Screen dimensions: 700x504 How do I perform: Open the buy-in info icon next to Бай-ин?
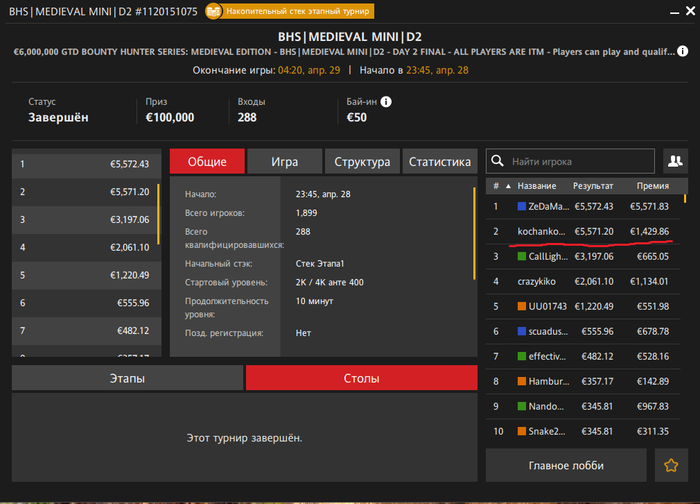click(x=386, y=102)
